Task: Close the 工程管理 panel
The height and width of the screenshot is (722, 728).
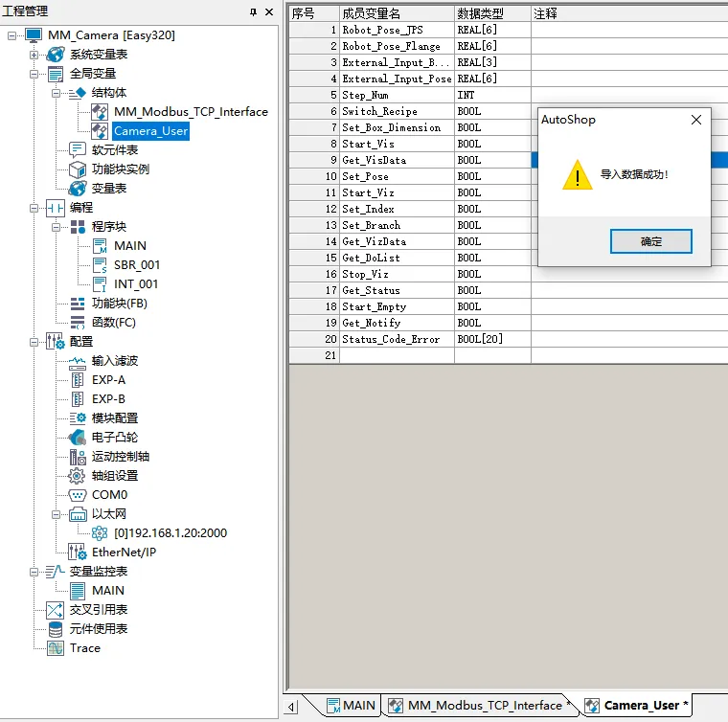Action: click(x=269, y=11)
